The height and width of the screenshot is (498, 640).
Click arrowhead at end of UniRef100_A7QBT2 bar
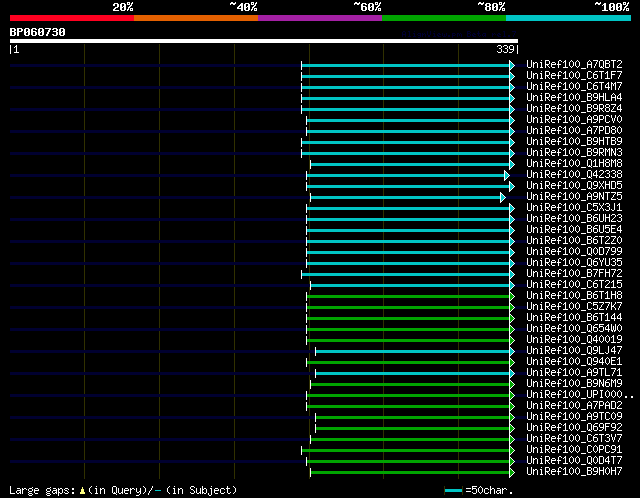pos(512,65)
